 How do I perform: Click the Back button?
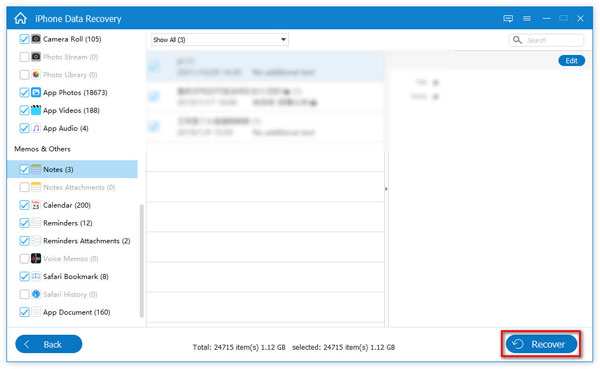click(x=49, y=344)
